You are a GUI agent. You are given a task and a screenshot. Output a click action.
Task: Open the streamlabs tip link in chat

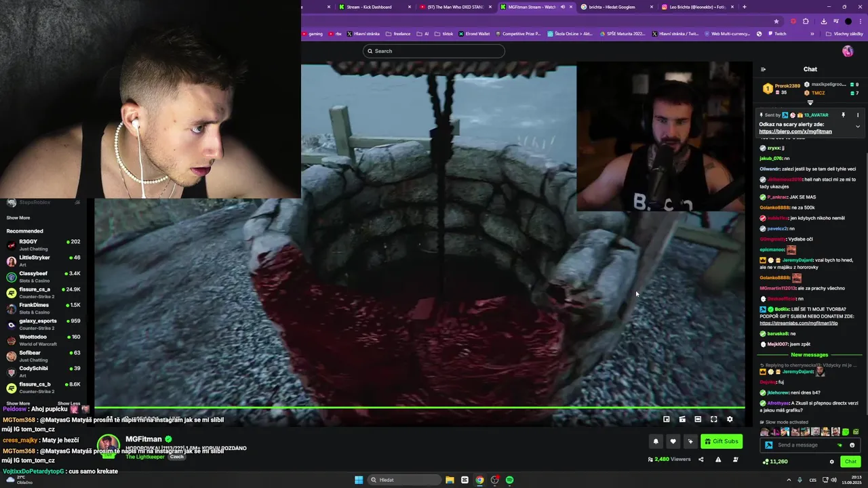pyautogui.click(x=798, y=323)
